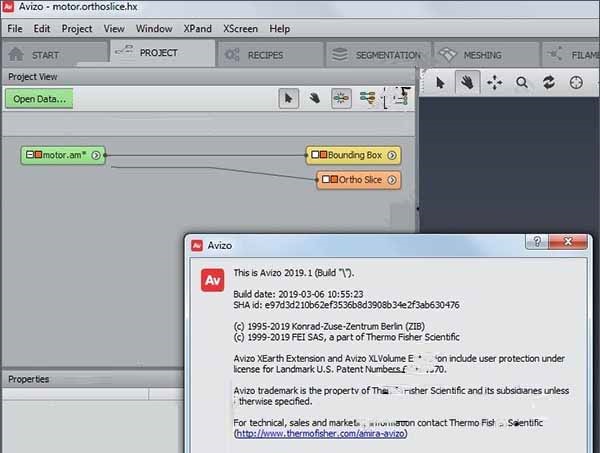Open the Window menu
Screen dimensions: 600x453
[x=154, y=29]
